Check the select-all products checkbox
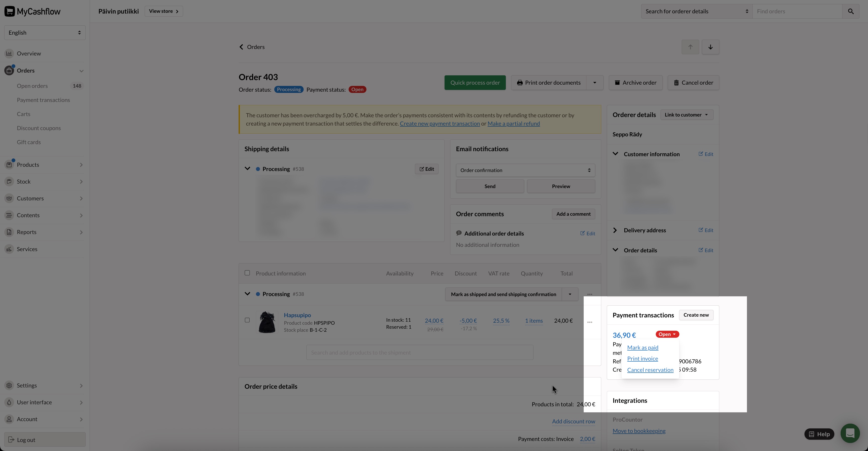The image size is (868, 451). click(x=247, y=273)
